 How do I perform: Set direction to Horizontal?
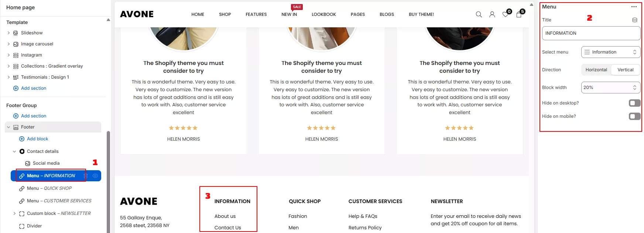(596, 70)
